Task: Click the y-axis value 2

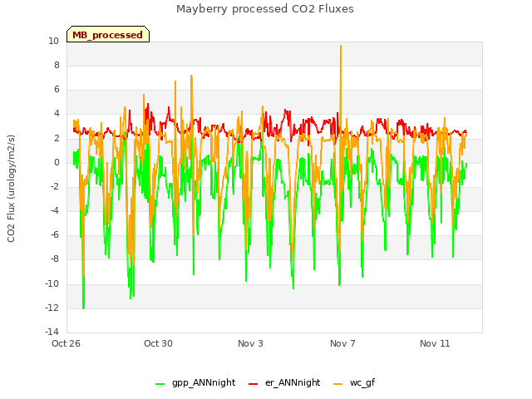Action: pos(57,138)
